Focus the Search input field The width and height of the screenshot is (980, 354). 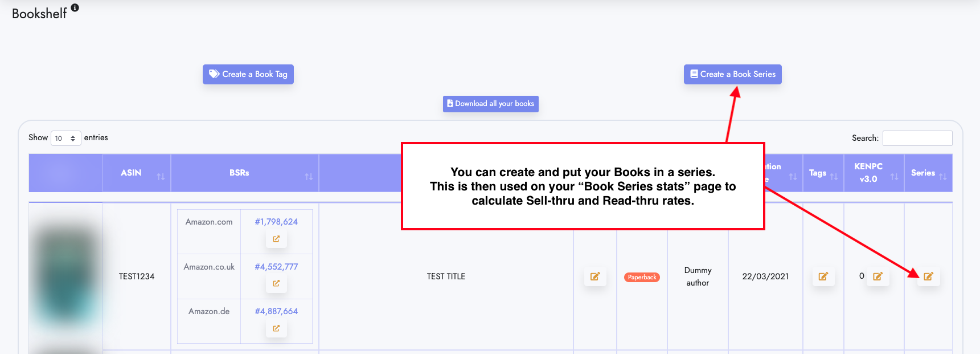(917, 138)
